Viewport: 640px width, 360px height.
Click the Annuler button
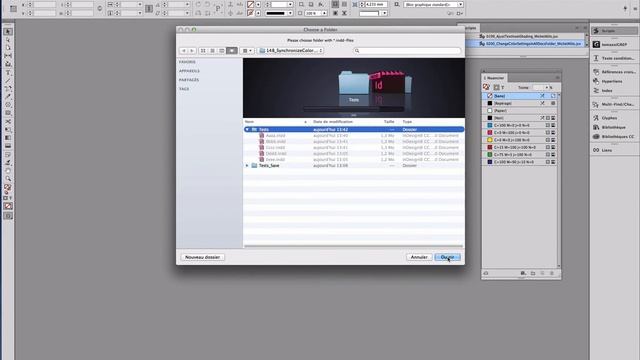pos(419,257)
